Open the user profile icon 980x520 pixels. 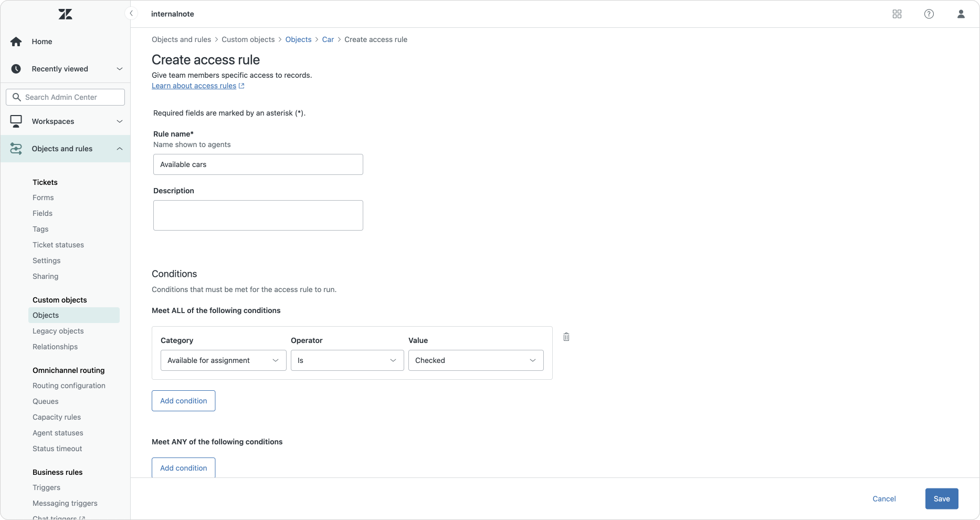[961, 14]
